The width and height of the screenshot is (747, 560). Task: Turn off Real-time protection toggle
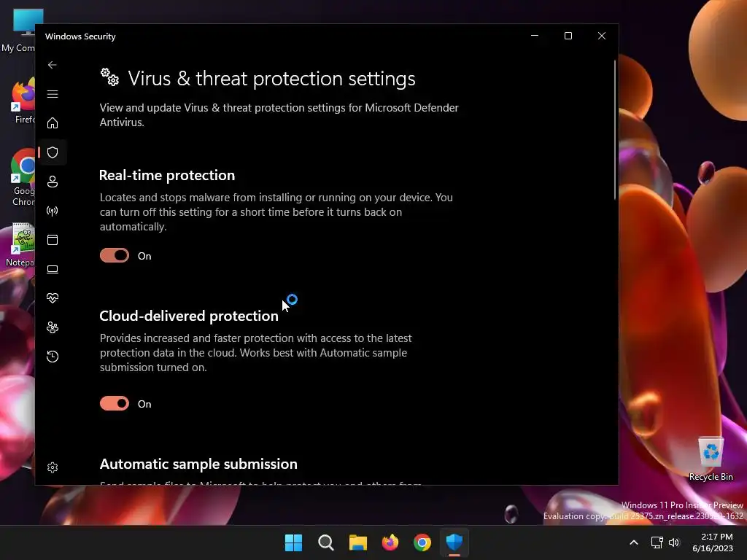(115, 256)
